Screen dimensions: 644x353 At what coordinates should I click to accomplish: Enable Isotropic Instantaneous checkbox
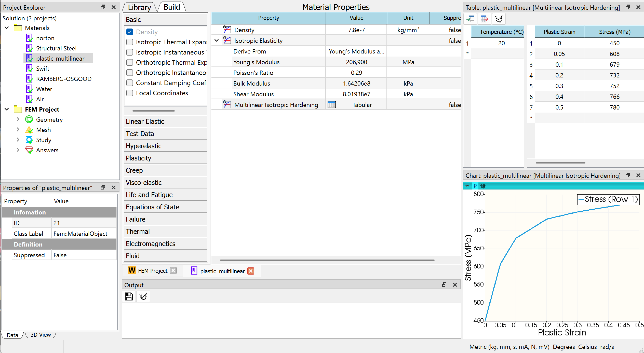point(130,52)
